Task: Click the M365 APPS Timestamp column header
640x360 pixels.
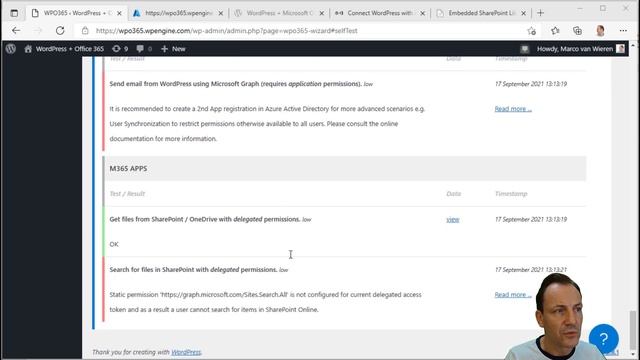Action: (511, 193)
